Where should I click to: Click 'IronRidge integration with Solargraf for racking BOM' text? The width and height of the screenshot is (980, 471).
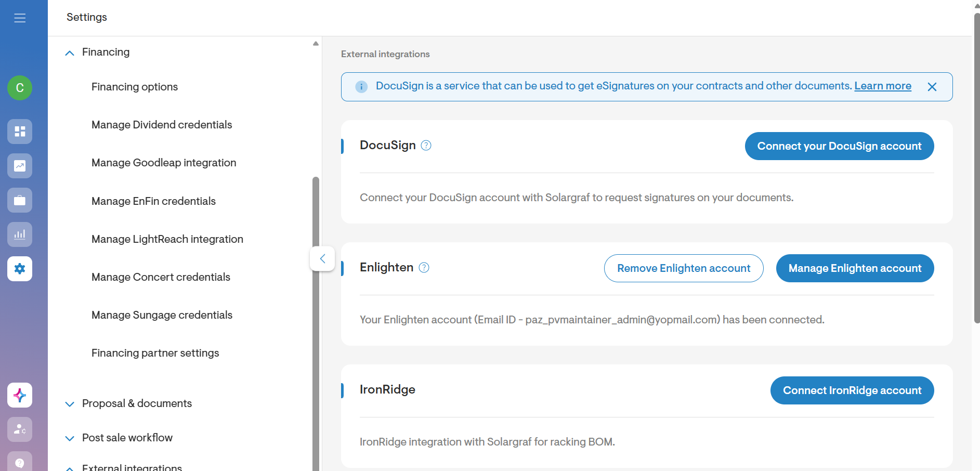(x=487, y=442)
